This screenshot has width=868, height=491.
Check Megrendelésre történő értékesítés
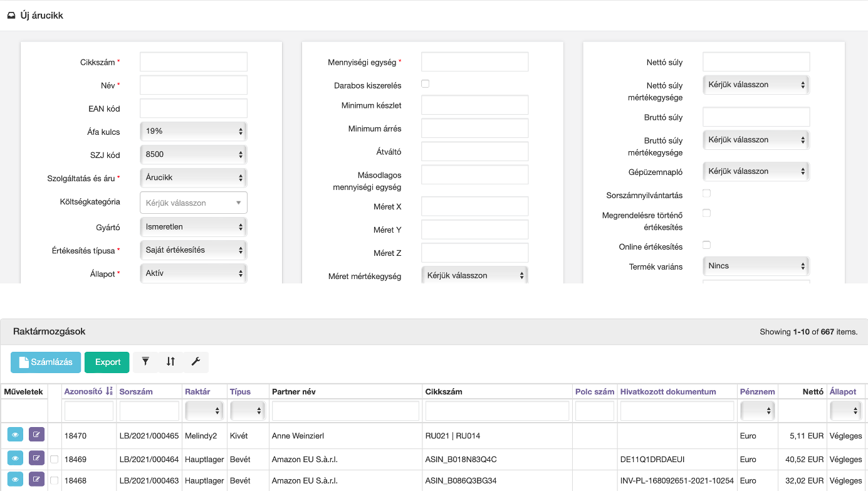pyautogui.click(x=707, y=213)
